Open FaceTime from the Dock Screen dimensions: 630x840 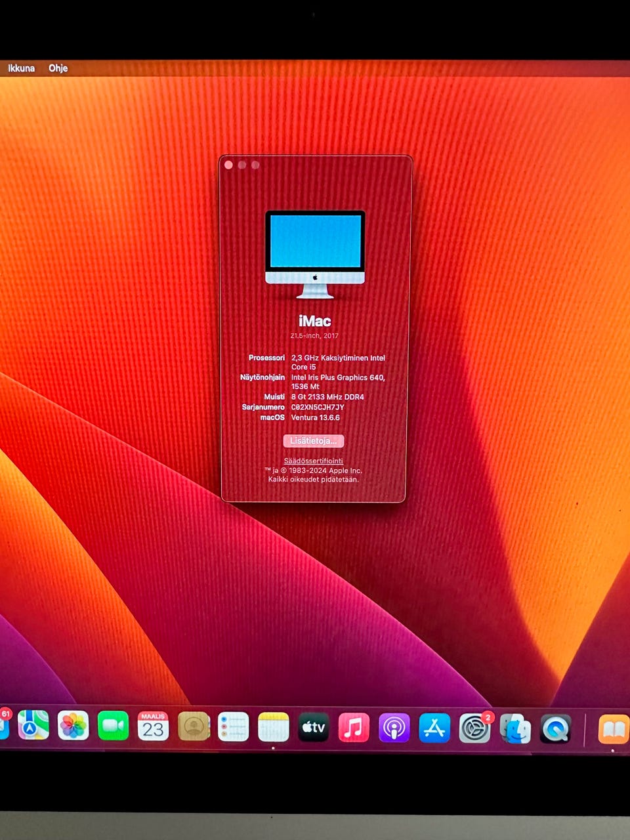click(113, 726)
